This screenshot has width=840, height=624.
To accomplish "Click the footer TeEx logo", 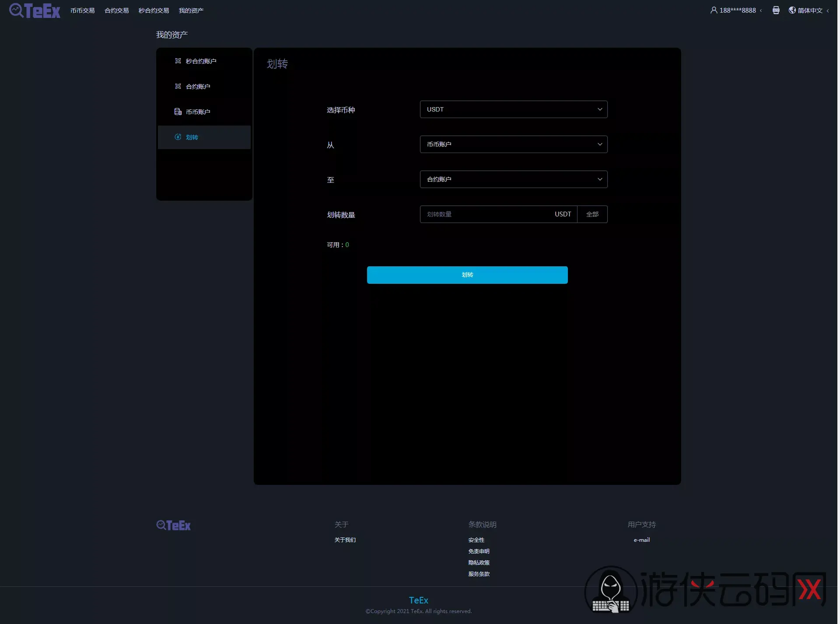I will point(174,525).
